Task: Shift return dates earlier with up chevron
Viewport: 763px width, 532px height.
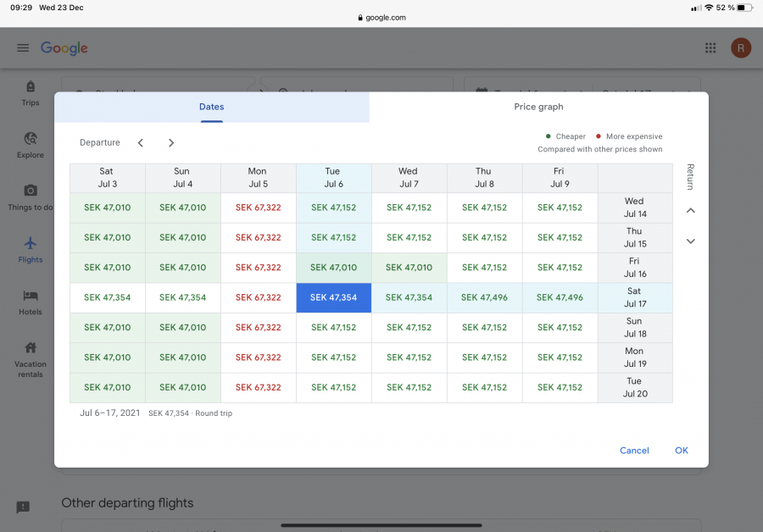Action: (x=690, y=210)
